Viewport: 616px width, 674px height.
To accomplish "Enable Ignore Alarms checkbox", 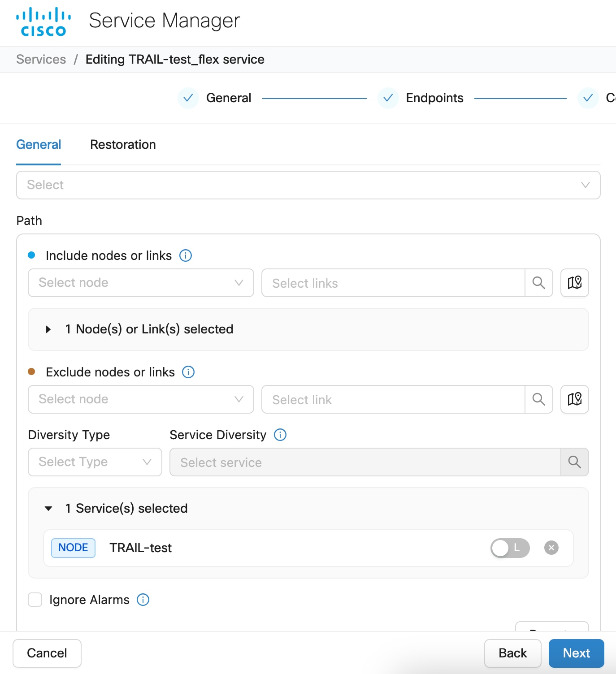I will pyautogui.click(x=35, y=600).
